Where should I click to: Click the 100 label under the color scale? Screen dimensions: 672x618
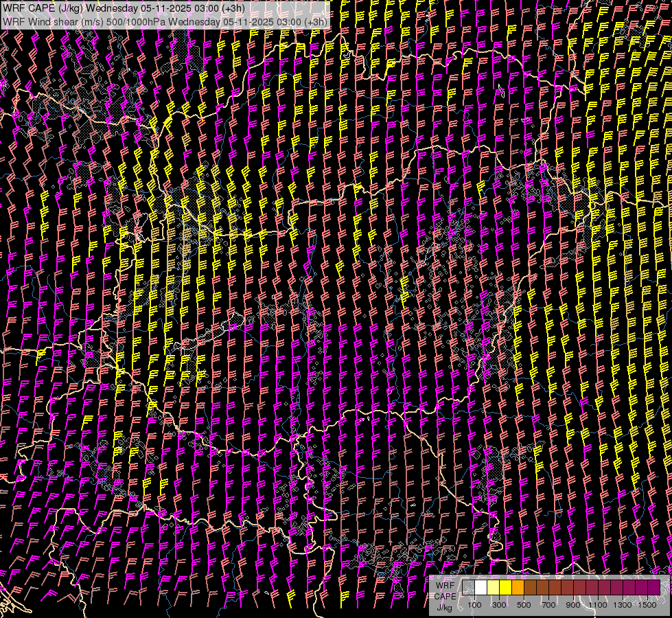[x=474, y=605]
